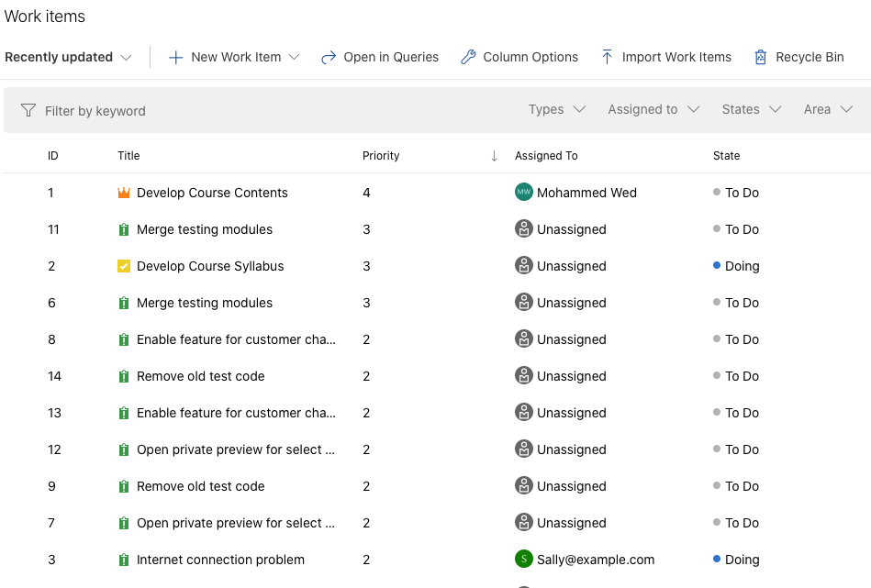Click the Column Options wrench icon
871x588 pixels.
tap(468, 57)
